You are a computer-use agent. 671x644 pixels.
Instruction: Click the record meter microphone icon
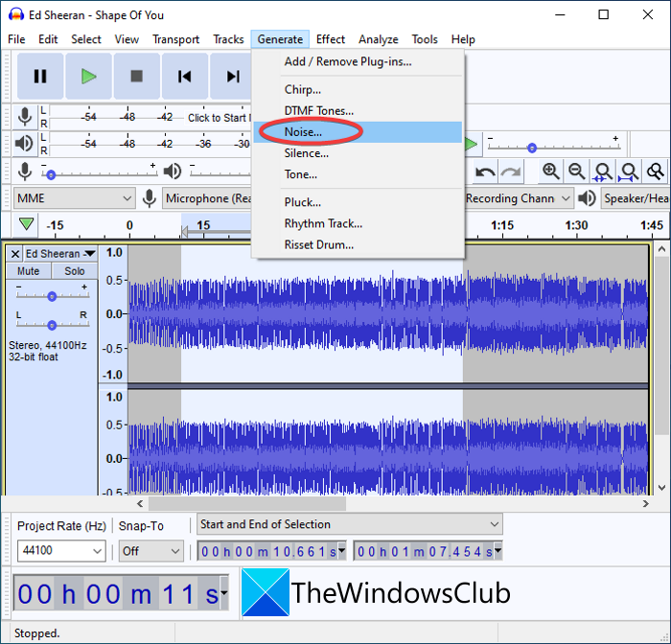click(x=25, y=116)
